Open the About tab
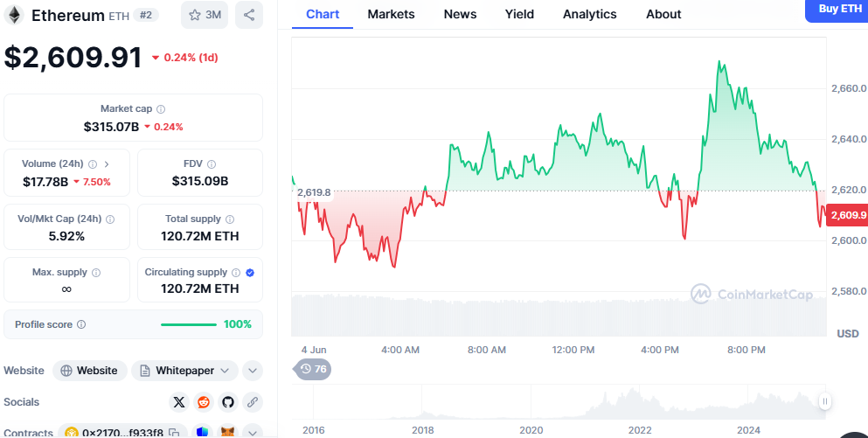868x438 pixels. tap(663, 14)
